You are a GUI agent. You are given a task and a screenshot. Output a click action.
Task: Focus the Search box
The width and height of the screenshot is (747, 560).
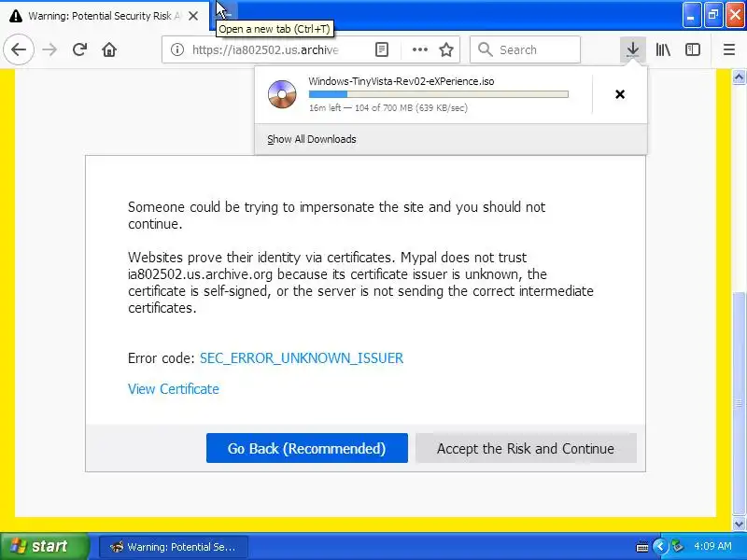coord(525,49)
